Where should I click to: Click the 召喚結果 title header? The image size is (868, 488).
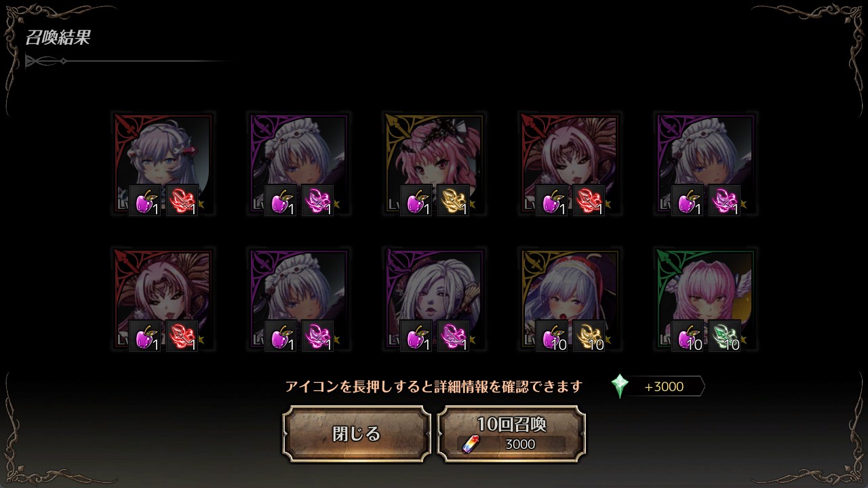point(58,37)
